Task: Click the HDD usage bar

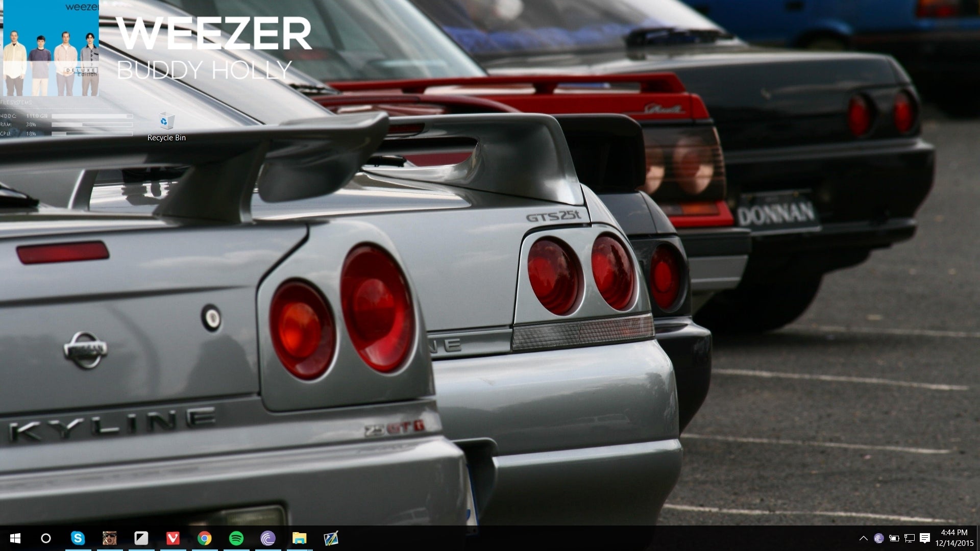Action: (92, 116)
